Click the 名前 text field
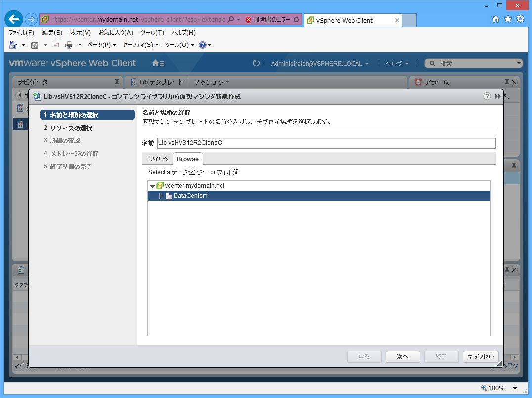This screenshot has height=398, width=532. pyautogui.click(x=326, y=143)
